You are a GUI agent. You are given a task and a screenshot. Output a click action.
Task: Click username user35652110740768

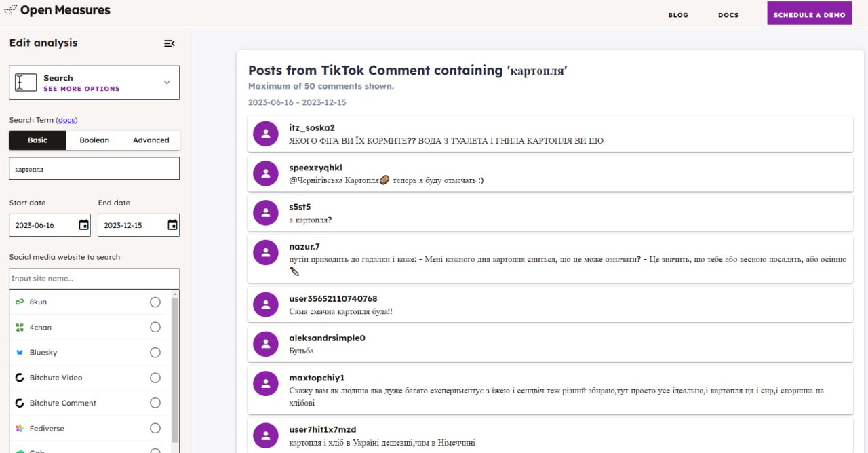coord(333,298)
